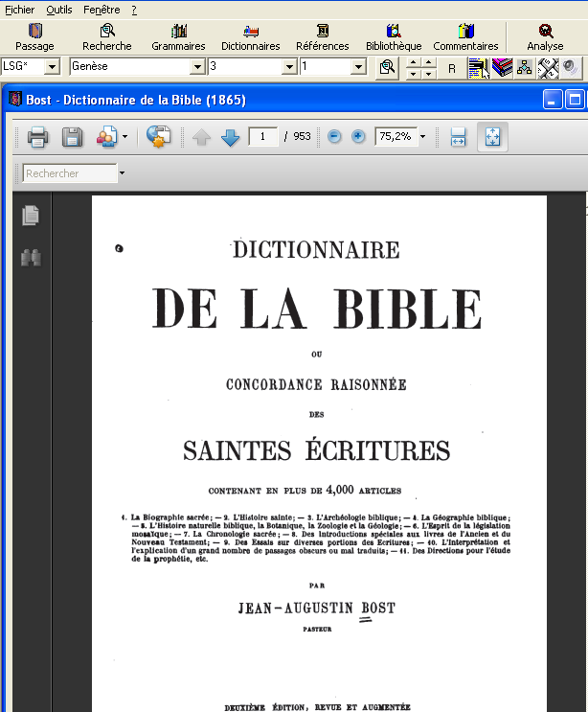Expand the Rechercher options arrow
Image resolution: width=588 pixels, height=712 pixels.
click(122, 173)
